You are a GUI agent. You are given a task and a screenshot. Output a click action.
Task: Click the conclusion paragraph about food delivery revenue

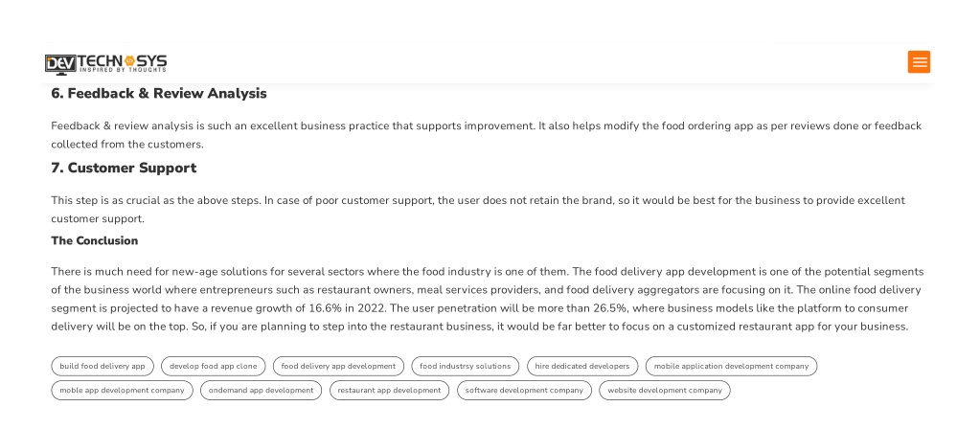tap(488, 299)
